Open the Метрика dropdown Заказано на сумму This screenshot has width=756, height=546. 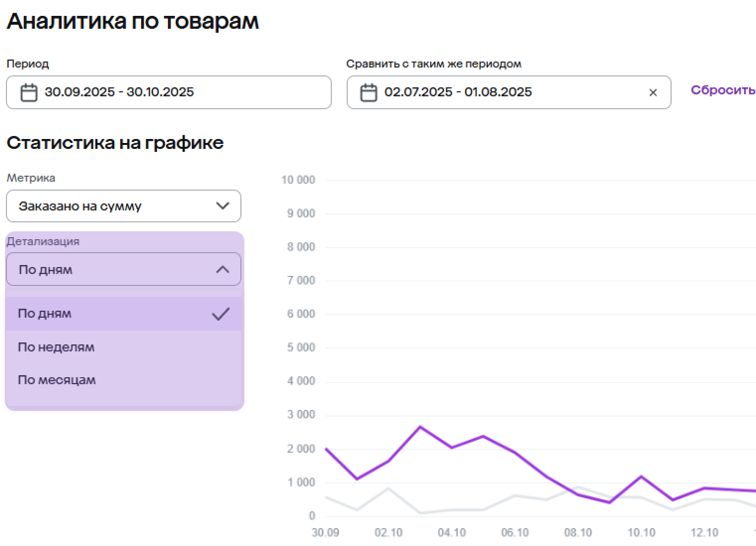tap(80, 206)
